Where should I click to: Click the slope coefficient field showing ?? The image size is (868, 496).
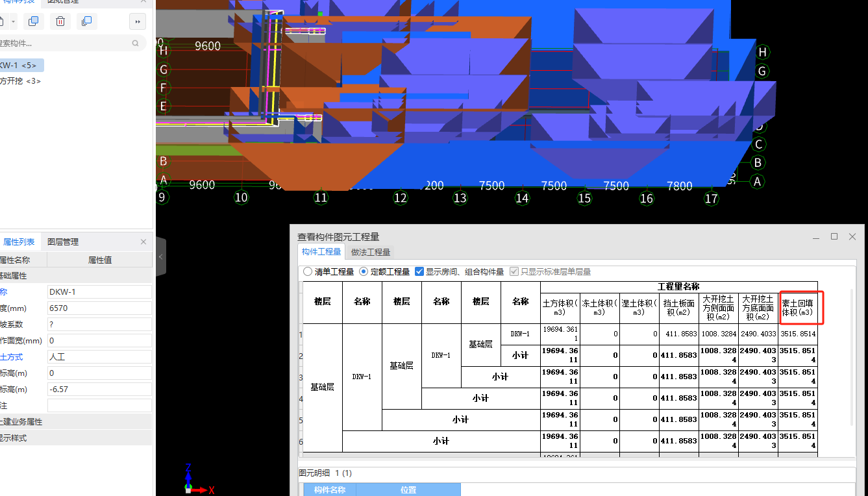(99, 325)
